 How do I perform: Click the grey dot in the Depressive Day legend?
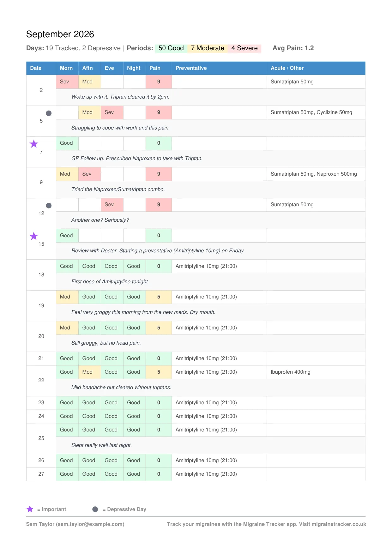[95, 509]
